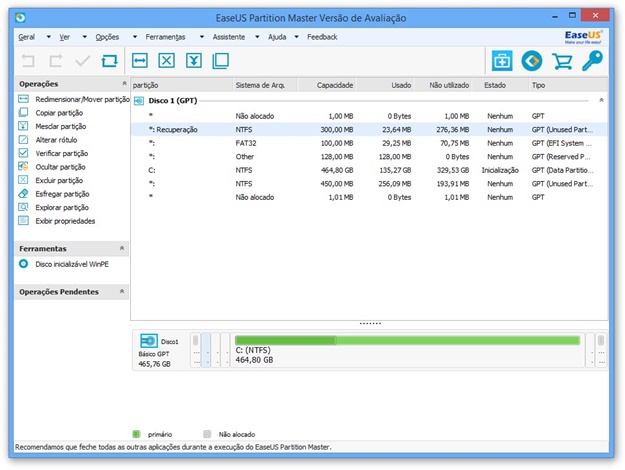This screenshot has width=625, height=470.
Task: Select the FAT32 partition row
Action: [x=369, y=143]
